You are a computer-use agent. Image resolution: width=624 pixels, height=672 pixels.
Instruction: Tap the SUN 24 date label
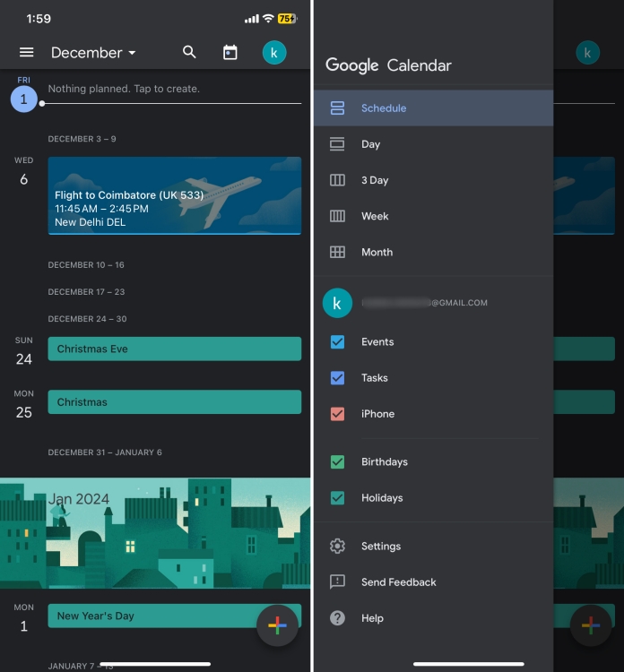23,351
